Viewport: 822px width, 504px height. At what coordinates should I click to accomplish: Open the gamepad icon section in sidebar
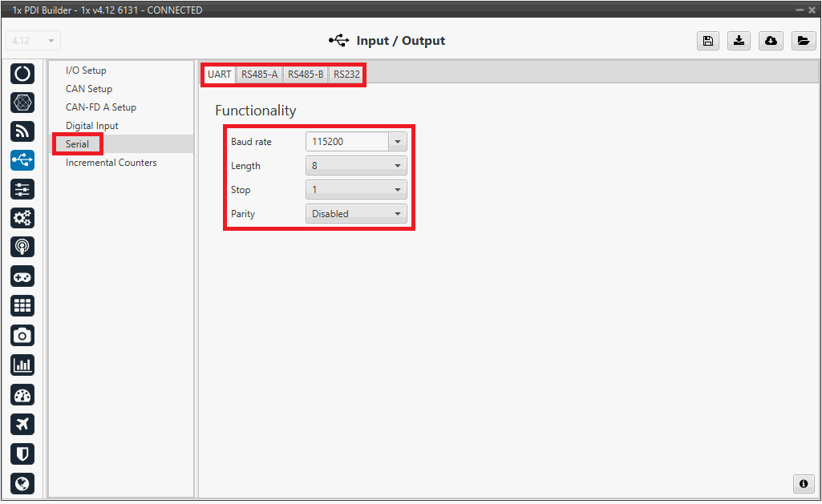22,276
